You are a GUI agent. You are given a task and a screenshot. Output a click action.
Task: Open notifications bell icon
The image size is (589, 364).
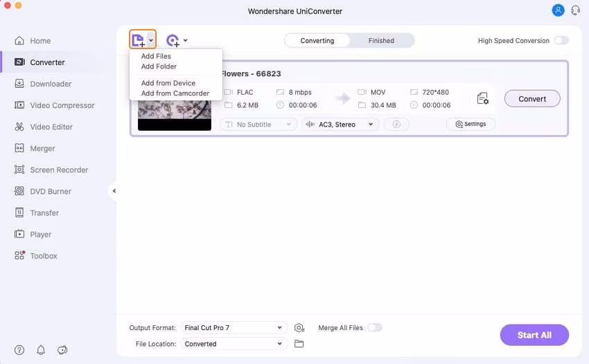(41, 350)
